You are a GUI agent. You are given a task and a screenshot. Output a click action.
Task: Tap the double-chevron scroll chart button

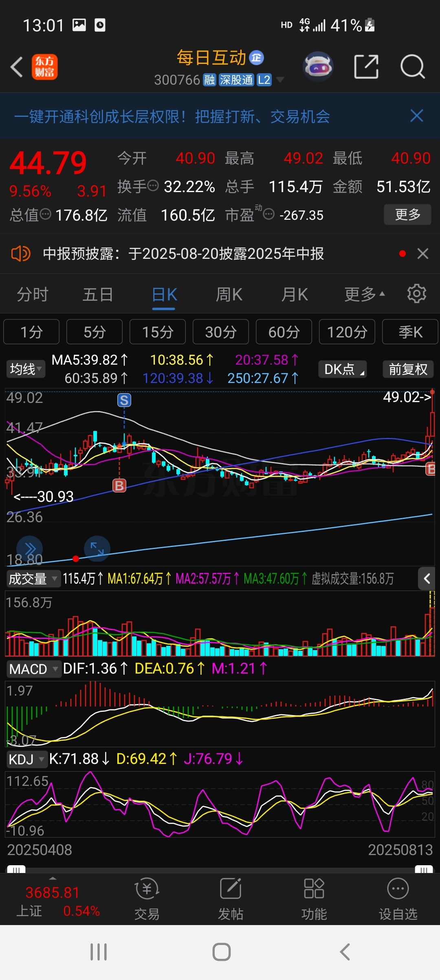(x=30, y=549)
